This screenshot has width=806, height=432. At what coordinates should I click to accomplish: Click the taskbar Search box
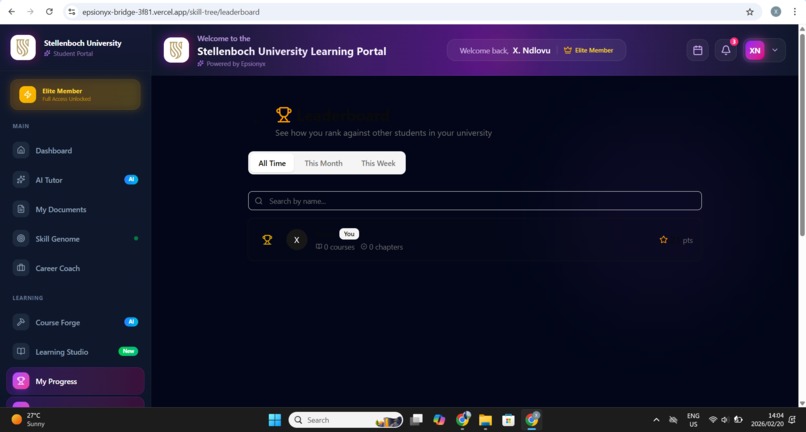click(x=346, y=420)
